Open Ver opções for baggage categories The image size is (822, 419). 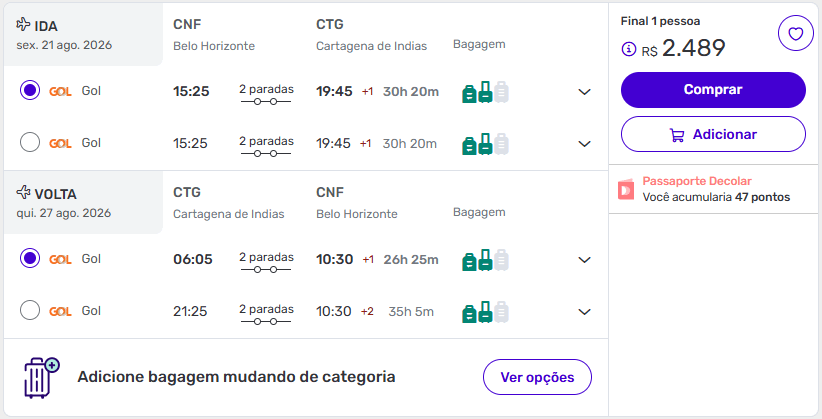coord(537,377)
